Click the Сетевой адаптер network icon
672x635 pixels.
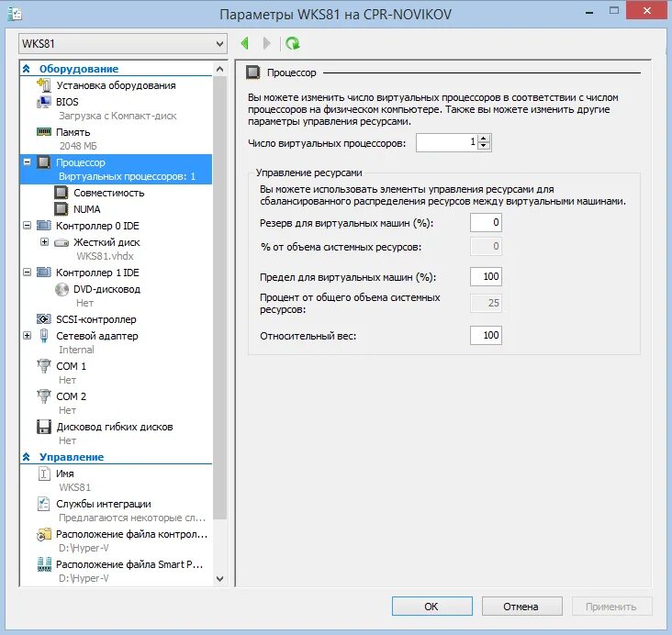click(44, 336)
